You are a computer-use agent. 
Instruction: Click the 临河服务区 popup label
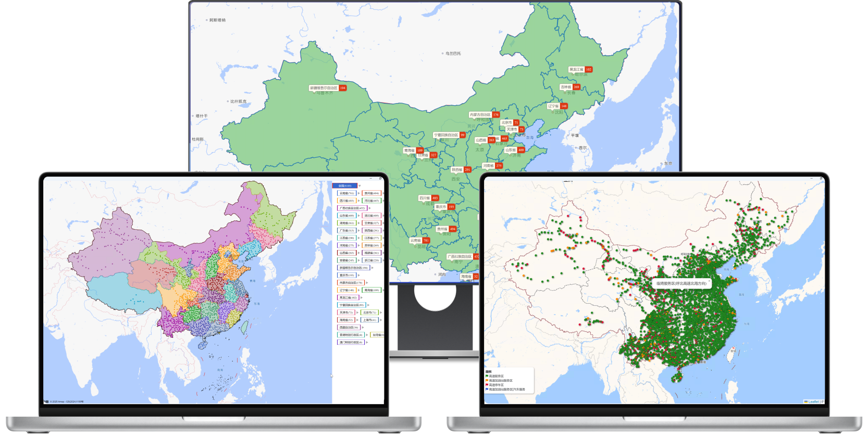[681, 284]
